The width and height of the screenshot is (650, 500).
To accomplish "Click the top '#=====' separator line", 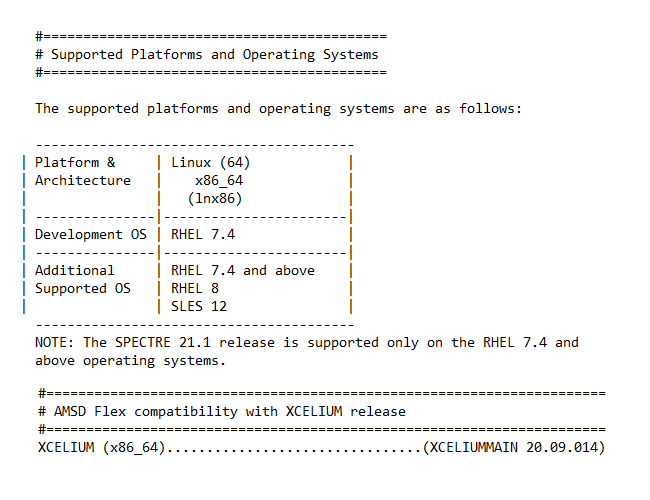I will coord(211,36).
